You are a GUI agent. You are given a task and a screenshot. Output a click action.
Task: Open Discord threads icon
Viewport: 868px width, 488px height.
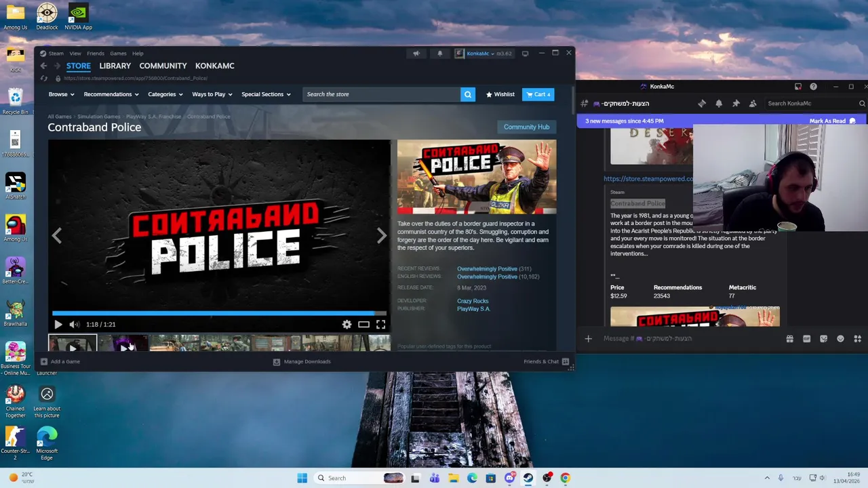(x=702, y=104)
